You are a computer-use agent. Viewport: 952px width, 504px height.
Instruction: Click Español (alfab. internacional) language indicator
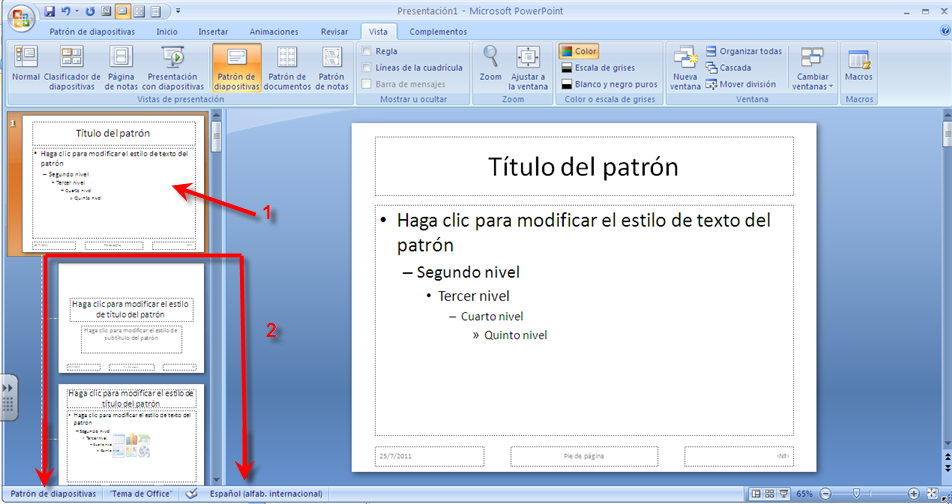point(267,494)
